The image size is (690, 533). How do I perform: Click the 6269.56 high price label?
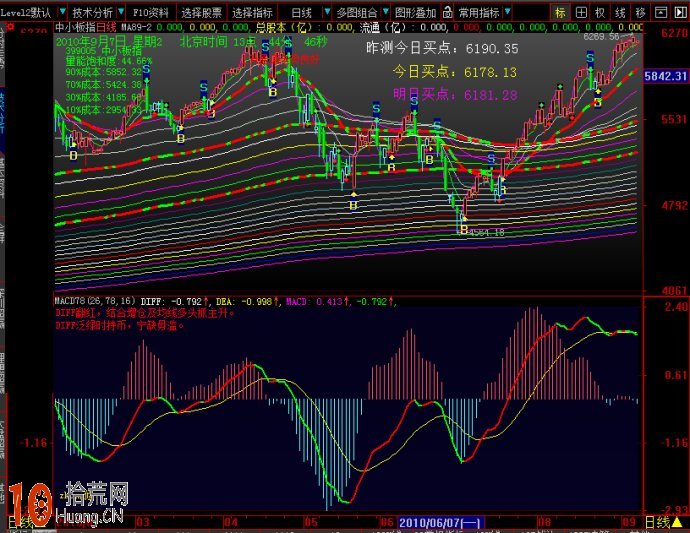point(601,37)
